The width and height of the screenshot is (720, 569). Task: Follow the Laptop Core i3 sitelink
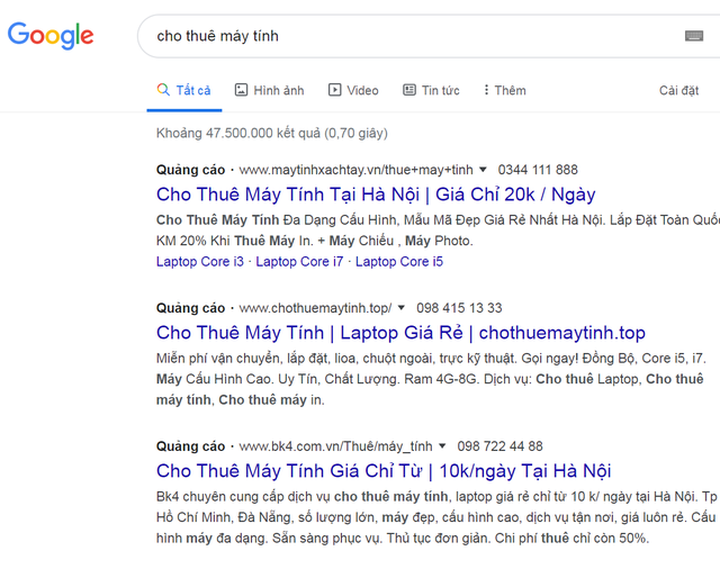(x=200, y=262)
